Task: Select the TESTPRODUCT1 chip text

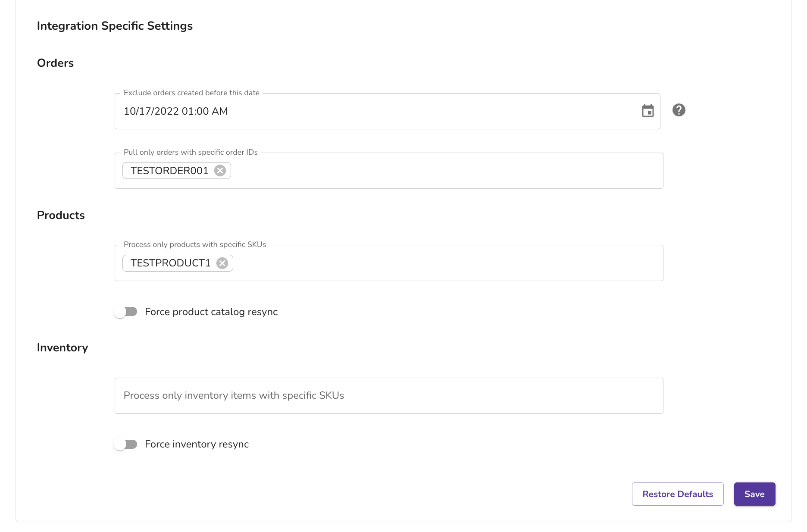Action: coord(171,263)
